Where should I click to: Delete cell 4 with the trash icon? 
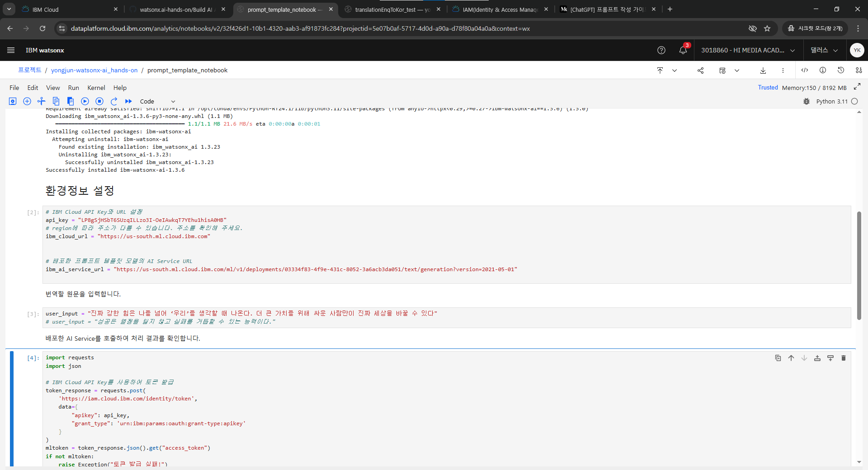pos(844,358)
